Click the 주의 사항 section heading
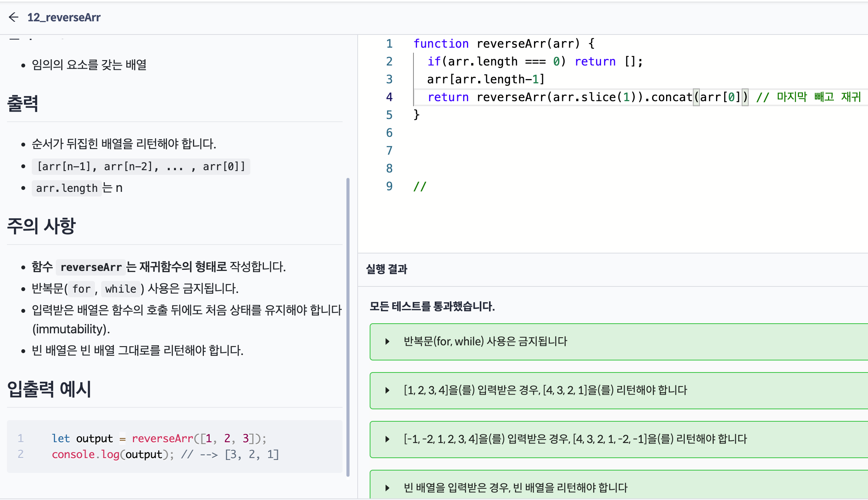 tap(41, 226)
